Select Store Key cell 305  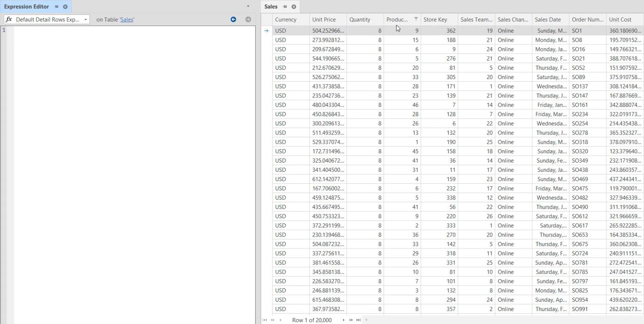(x=439, y=77)
